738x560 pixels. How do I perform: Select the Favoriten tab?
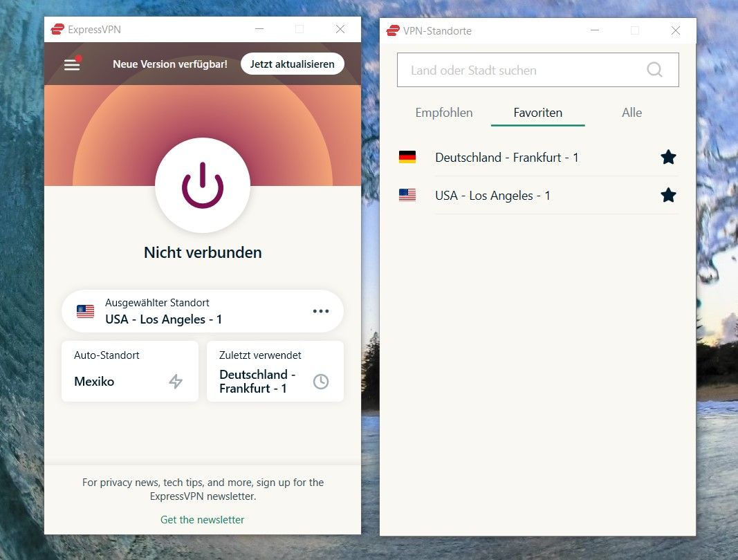pyautogui.click(x=537, y=113)
